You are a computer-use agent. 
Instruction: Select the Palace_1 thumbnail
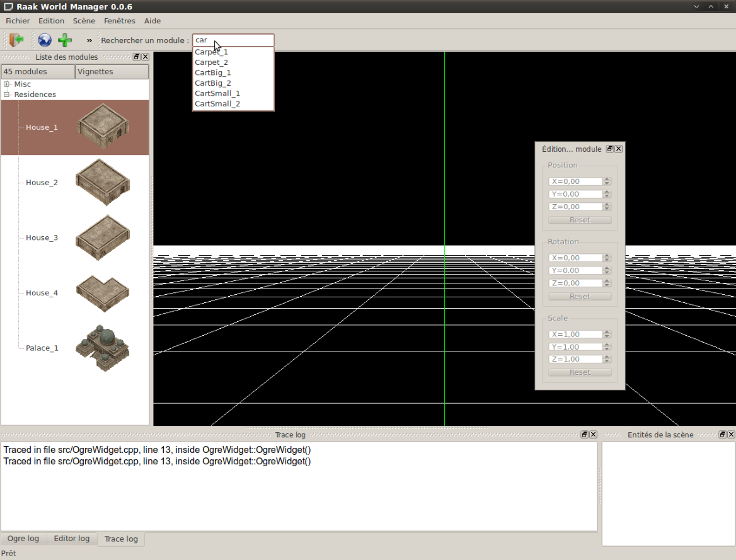tap(103, 348)
